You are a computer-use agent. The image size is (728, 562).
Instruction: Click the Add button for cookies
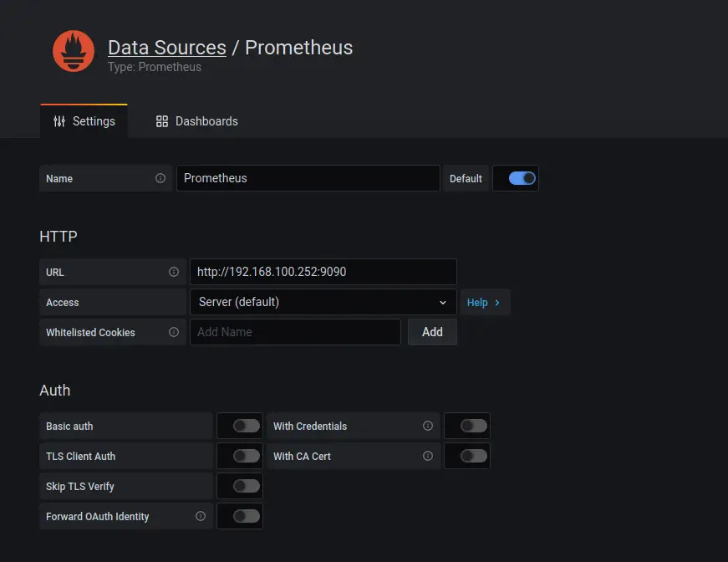click(x=432, y=332)
